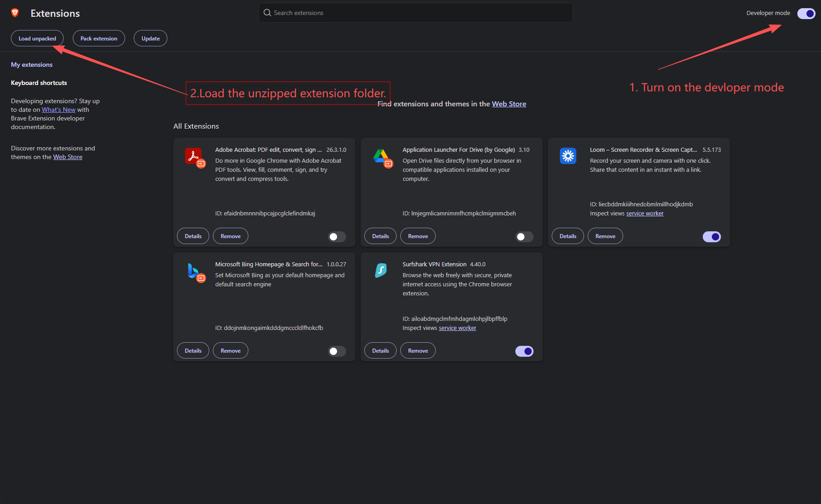Click version number 1.0.0.27

coord(337,264)
